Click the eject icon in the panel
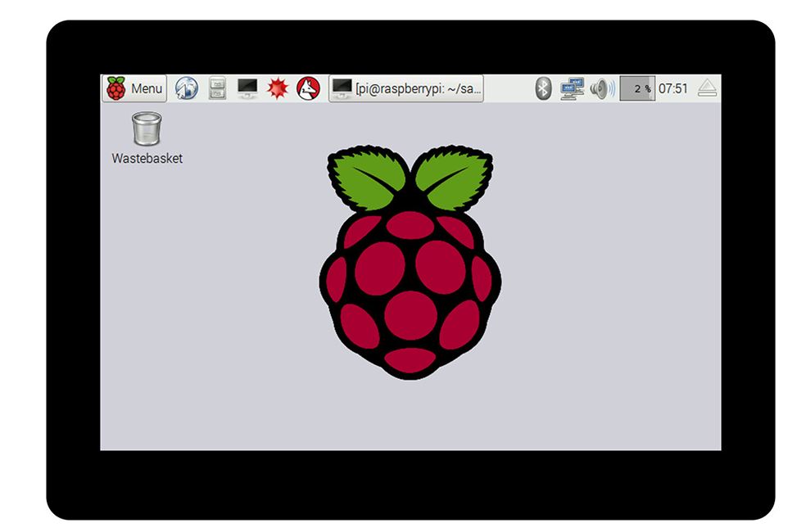This screenshot has height=532, width=806. 707,88
